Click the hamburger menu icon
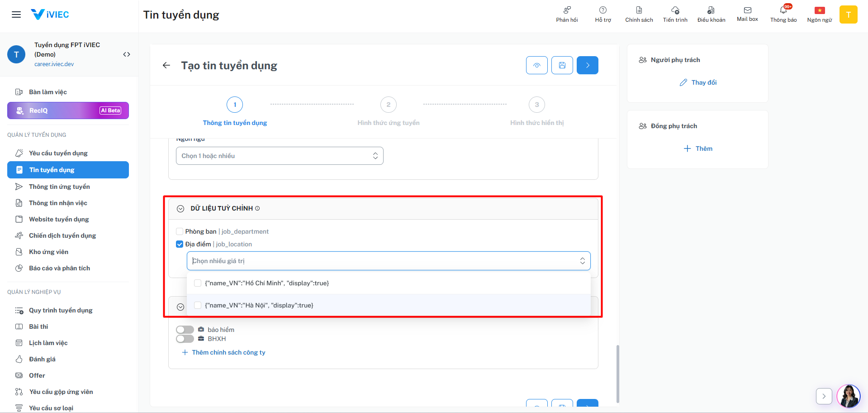868x413 pixels. click(x=16, y=14)
